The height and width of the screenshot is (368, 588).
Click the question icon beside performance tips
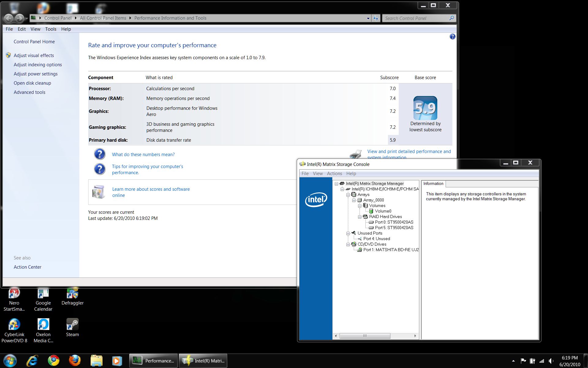(x=100, y=169)
